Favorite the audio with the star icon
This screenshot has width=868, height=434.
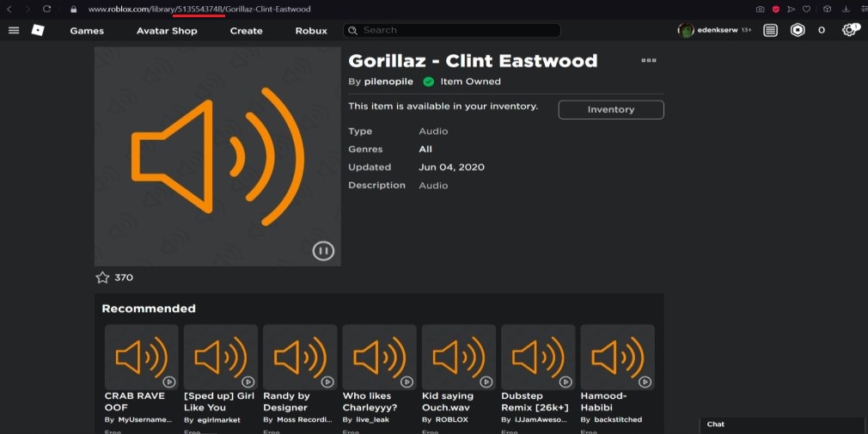point(102,278)
